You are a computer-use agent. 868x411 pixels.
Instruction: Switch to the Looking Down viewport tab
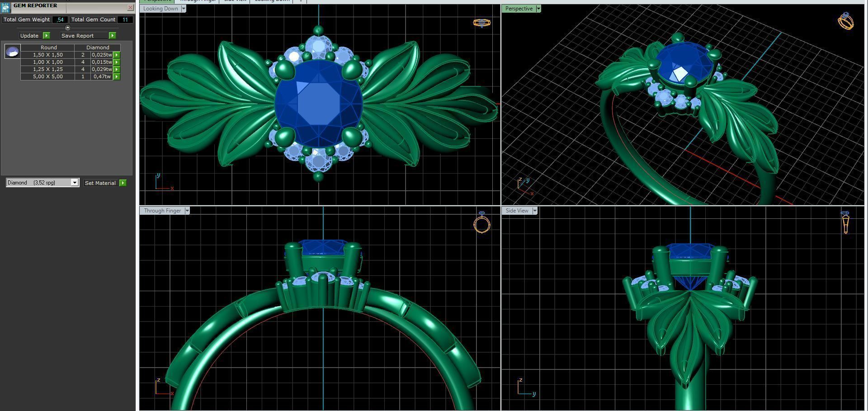coord(272,1)
